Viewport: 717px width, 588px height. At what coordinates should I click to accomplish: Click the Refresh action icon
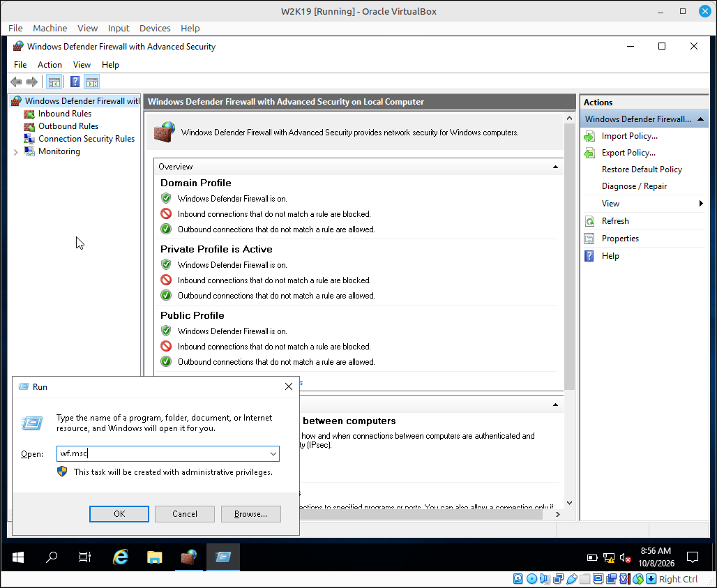click(x=589, y=221)
